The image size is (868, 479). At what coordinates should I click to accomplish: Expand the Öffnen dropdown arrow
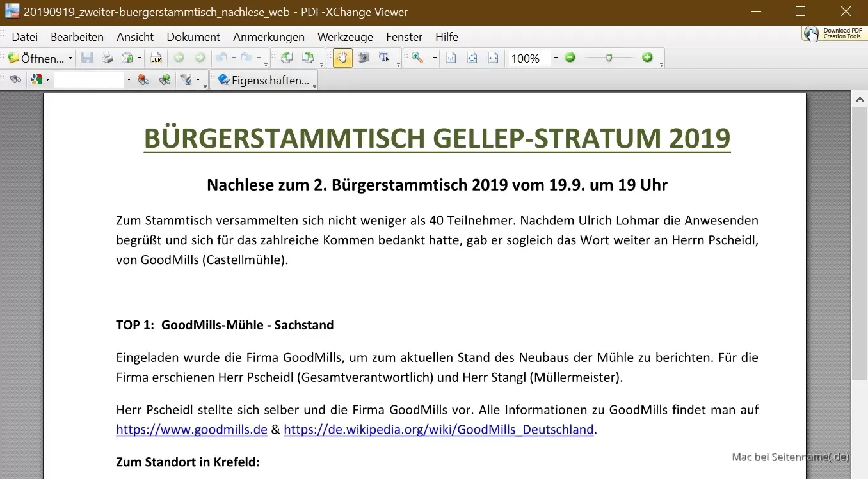pyautogui.click(x=70, y=58)
